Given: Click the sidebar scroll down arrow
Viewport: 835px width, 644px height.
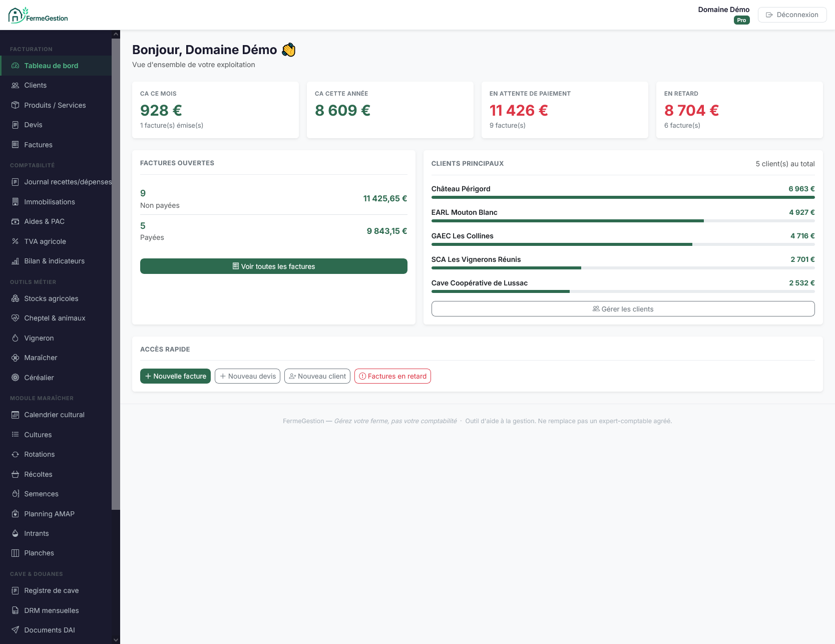Looking at the screenshot, I should 116,639.
